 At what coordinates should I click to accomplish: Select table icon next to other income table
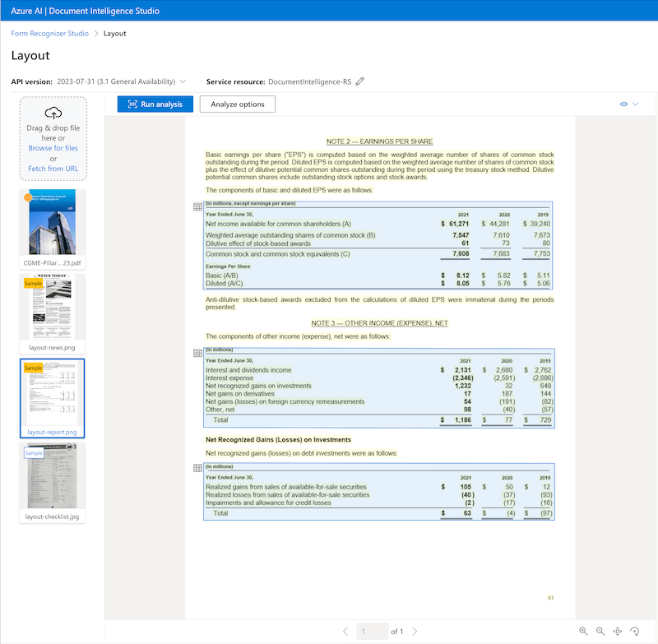click(197, 353)
